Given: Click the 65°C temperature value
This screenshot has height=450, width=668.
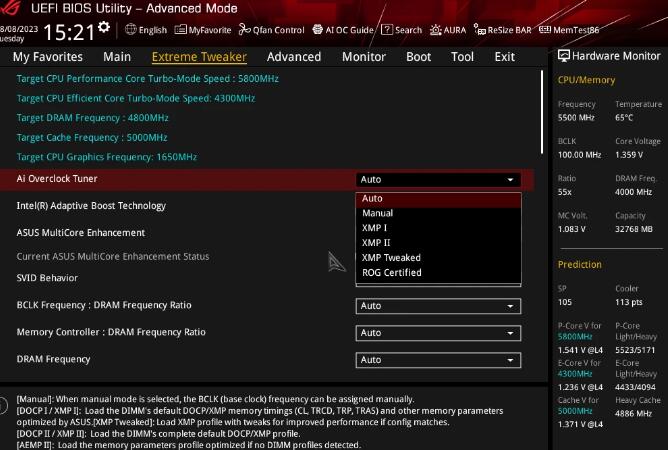Looking at the screenshot, I should pyautogui.click(x=624, y=118).
